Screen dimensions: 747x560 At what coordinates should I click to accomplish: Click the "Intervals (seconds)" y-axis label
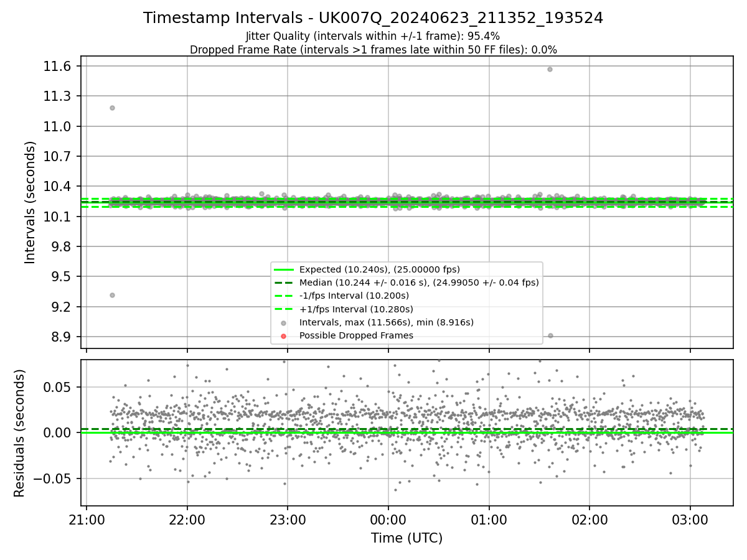[x=30, y=202]
